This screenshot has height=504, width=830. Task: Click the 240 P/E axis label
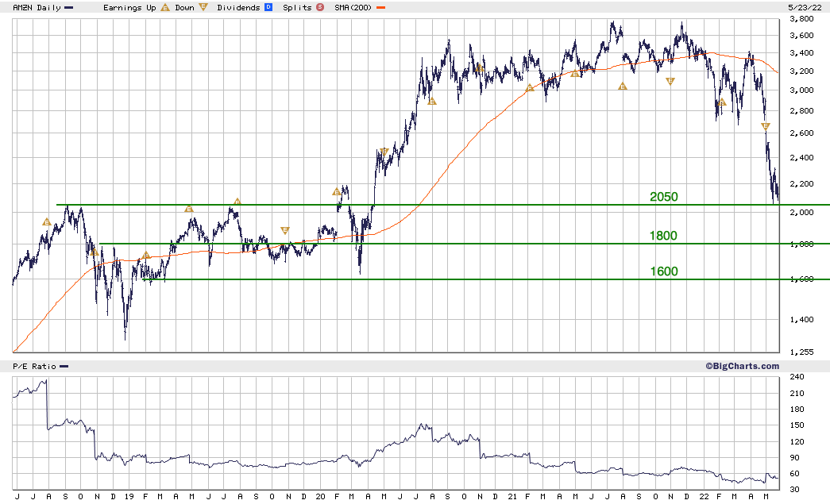coord(797,377)
